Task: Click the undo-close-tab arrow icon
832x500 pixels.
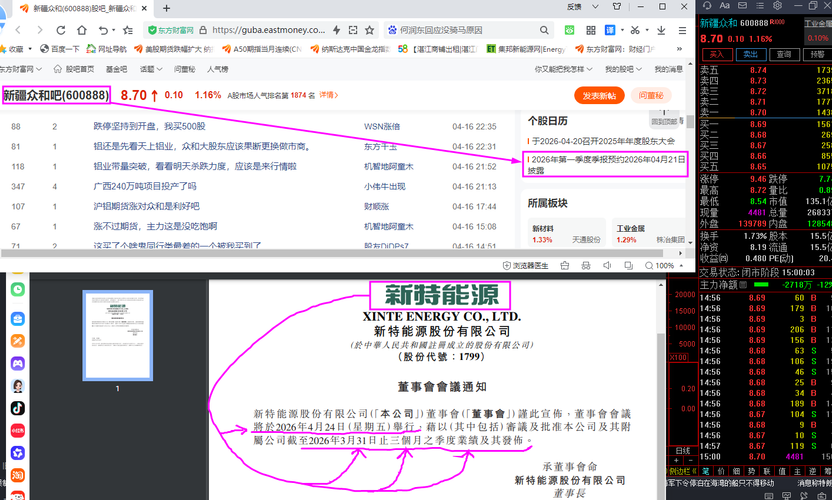Action: (x=103, y=30)
